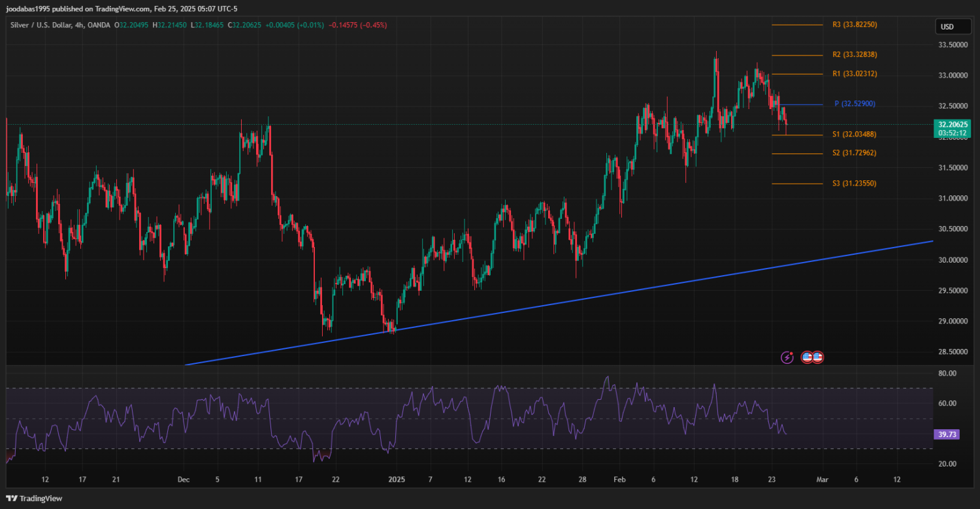Click the P (32.52900) pivot label
This screenshot has height=509, width=980.
855,104
